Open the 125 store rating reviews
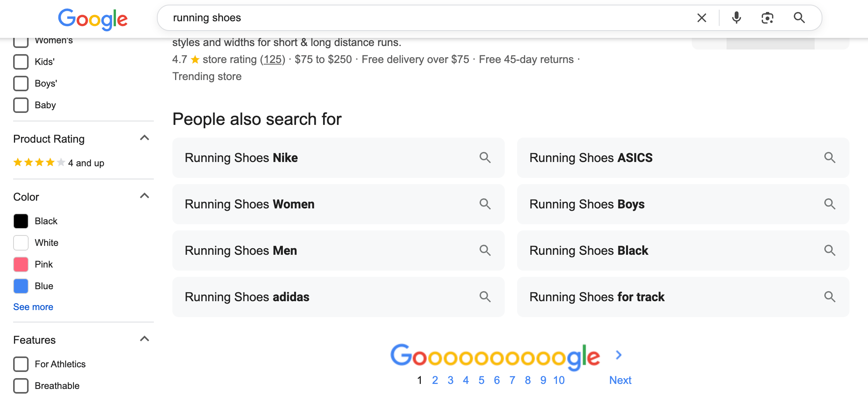 coord(272,59)
